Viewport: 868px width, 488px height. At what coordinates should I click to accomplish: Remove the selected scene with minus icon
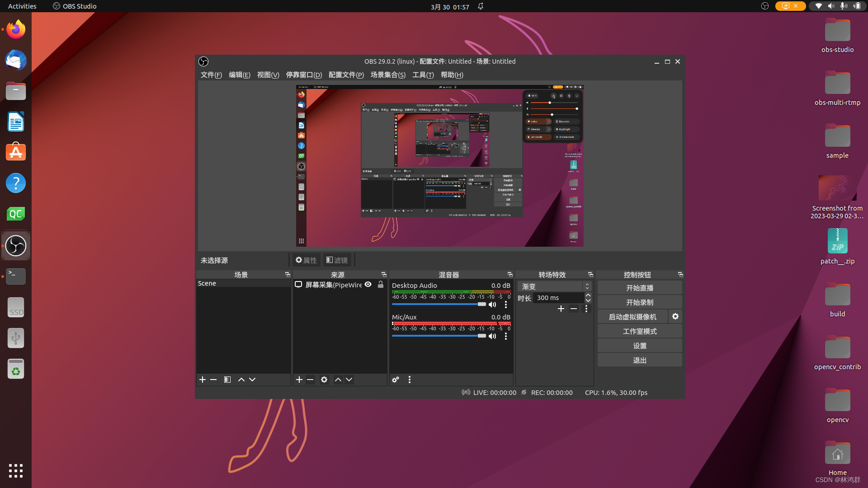click(213, 380)
